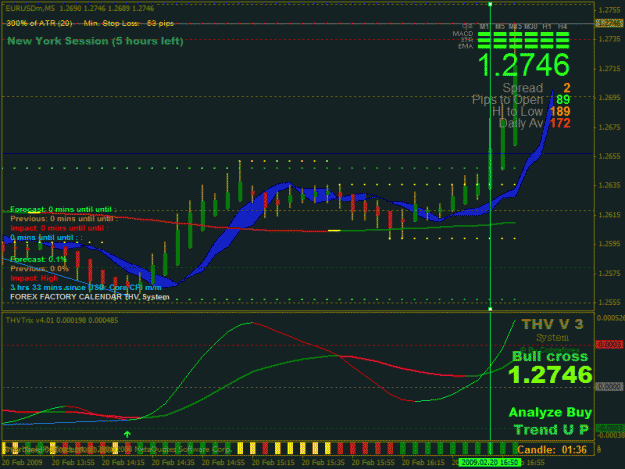Click the green up arrow in THVTrix window
The image size is (625, 469).
point(127,434)
